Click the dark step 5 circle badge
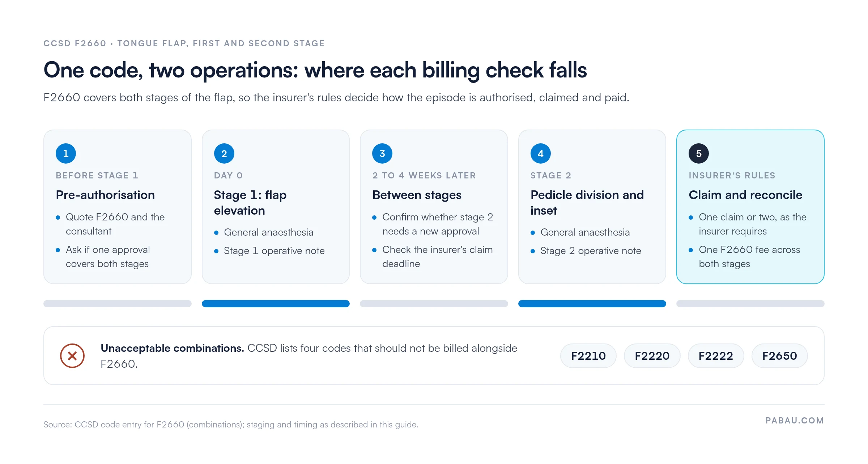The width and height of the screenshot is (868, 464). (699, 153)
